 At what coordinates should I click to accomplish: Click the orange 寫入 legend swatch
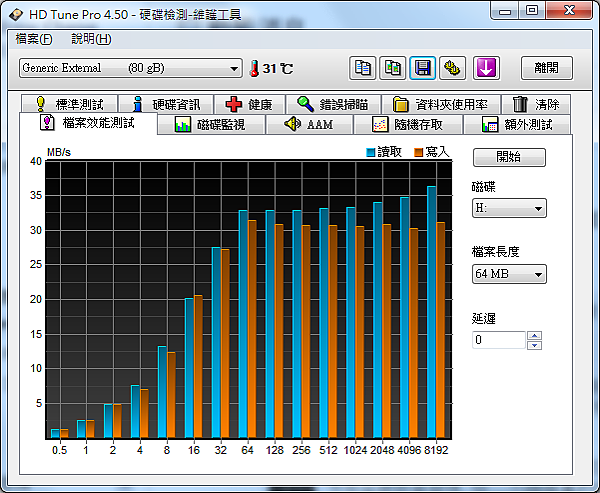(x=418, y=153)
